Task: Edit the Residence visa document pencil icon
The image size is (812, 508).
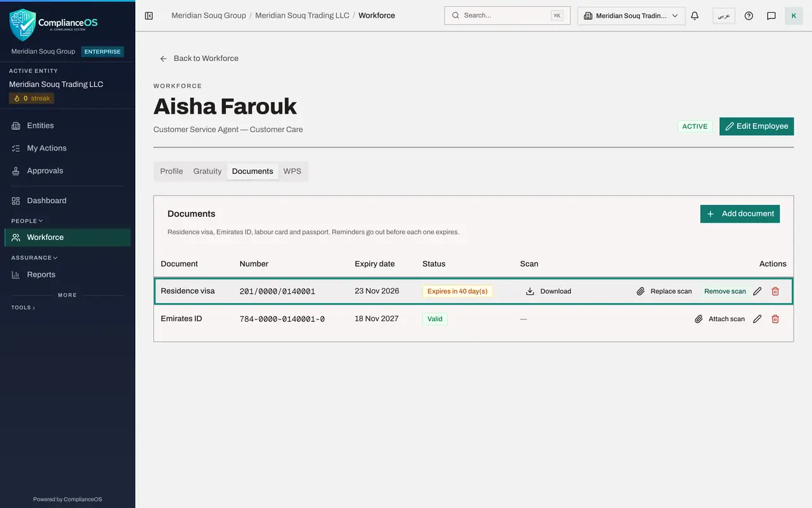Action: coord(757,291)
